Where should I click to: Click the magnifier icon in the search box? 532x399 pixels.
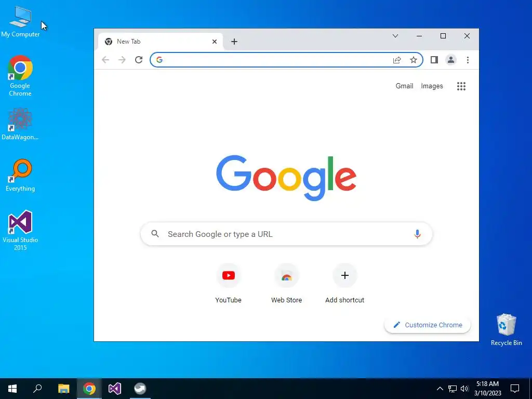click(x=155, y=234)
